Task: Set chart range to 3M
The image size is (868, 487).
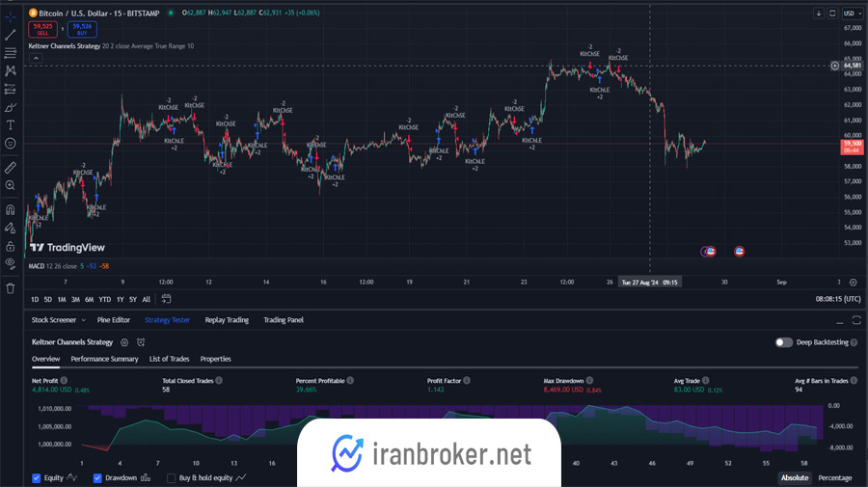Action: (75, 299)
